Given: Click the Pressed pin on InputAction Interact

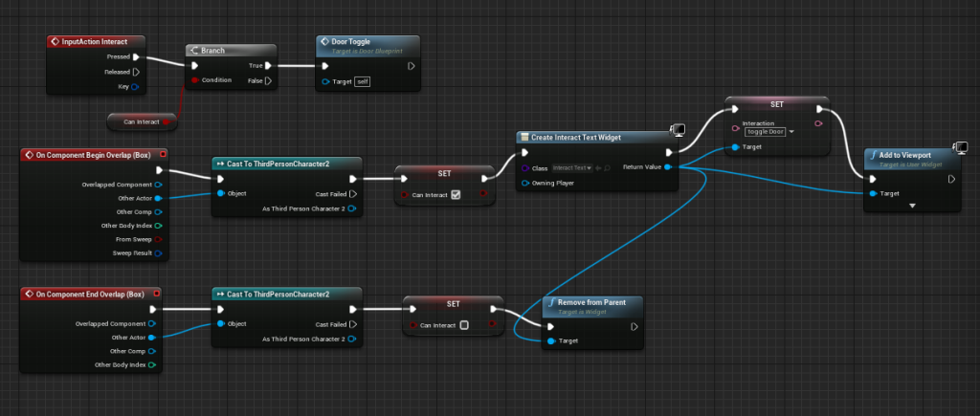Looking at the screenshot, I should click(136, 56).
